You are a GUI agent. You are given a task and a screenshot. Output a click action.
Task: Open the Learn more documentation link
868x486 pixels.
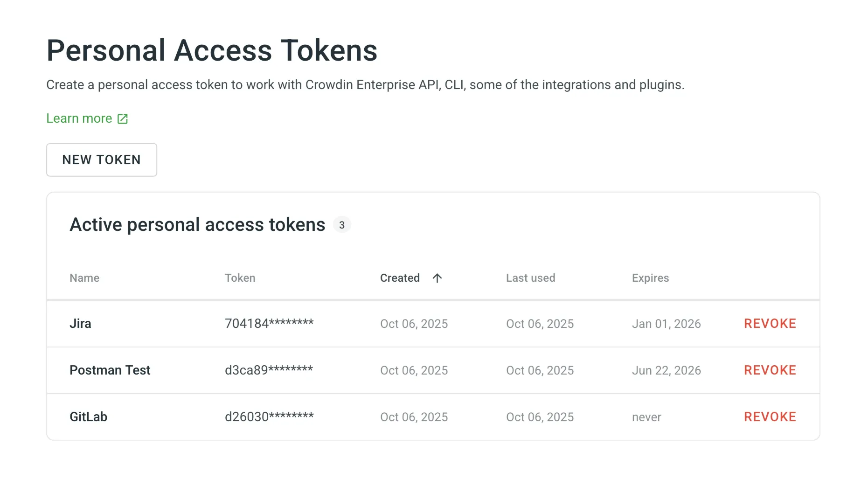coord(79,118)
